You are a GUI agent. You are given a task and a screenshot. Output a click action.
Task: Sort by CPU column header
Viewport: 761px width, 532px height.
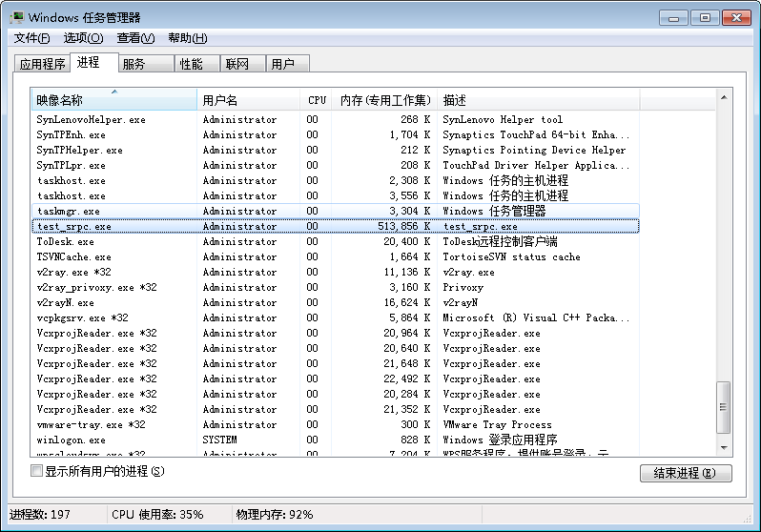[317, 100]
